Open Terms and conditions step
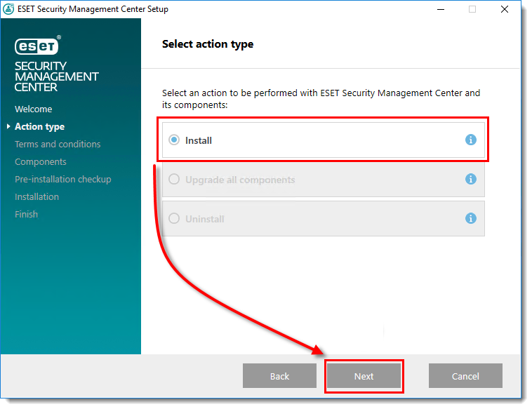532x409 pixels. (x=58, y=144)
